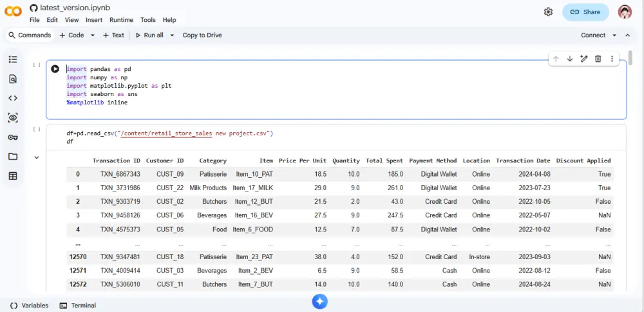
Task: Open the Help menu
Action: point(169,20)
